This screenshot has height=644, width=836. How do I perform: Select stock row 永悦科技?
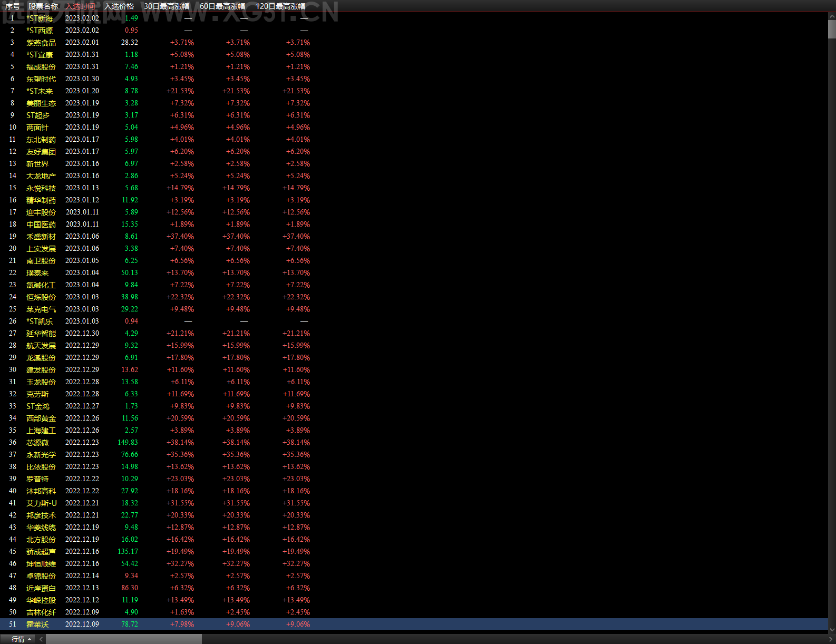(414, 188)
